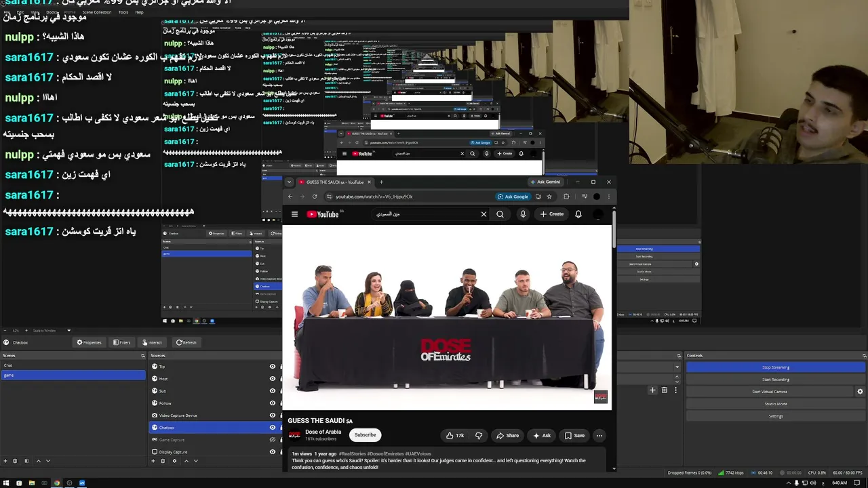
Task: Reload the YouTube page
Action: 315,197
